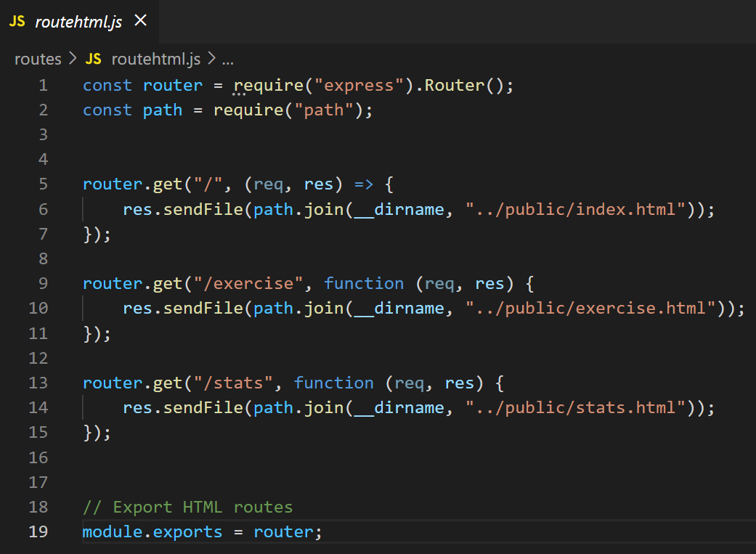Click router.get on line 9
The image size is (756, 554).
click(132, 283)
